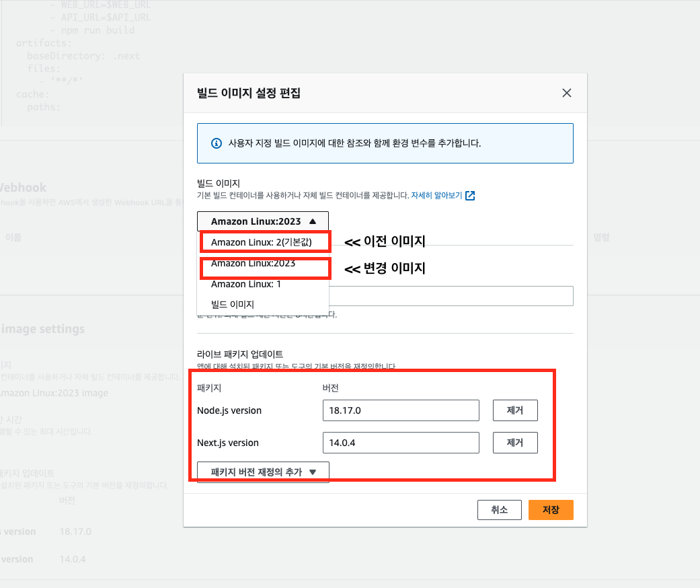The height and width of the screenshot is (588, 700).
Task: Pick the 빌드 이미지 custom option
Action: (x=233, y=304)
